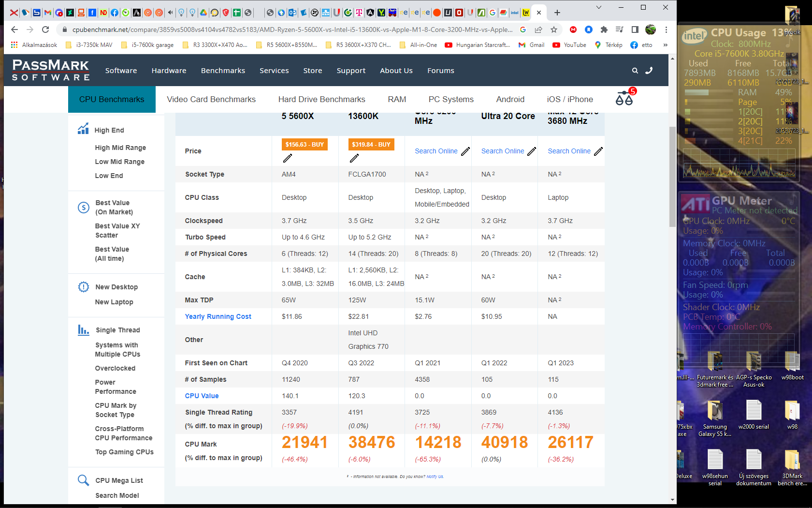Click the address bar URL field
Screen dimensions: 812x508
pyautogui.click(x=292, y=30)
